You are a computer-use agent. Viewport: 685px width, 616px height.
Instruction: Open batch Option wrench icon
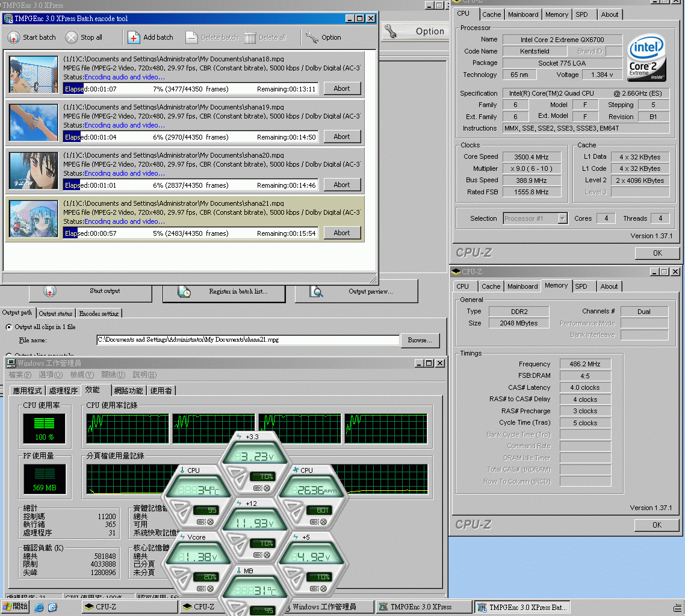point(312,37)
